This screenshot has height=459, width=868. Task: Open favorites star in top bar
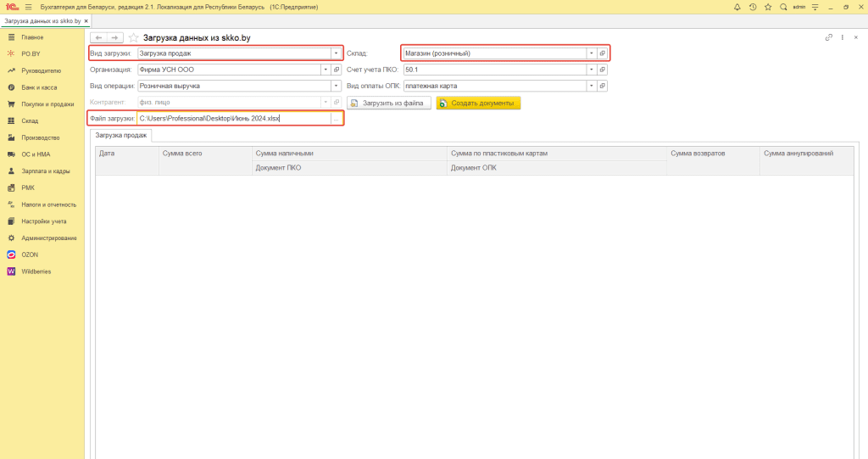click(x=767, y=7)
